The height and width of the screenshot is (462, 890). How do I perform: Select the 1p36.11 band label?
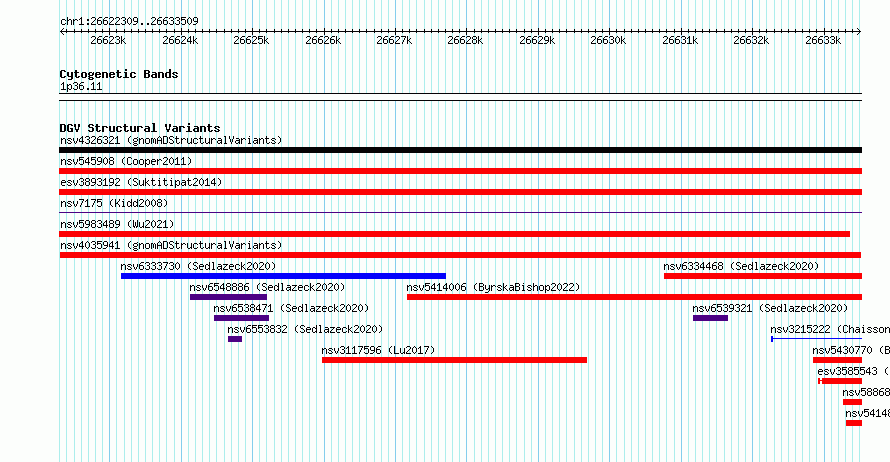[x=81, y=86]
